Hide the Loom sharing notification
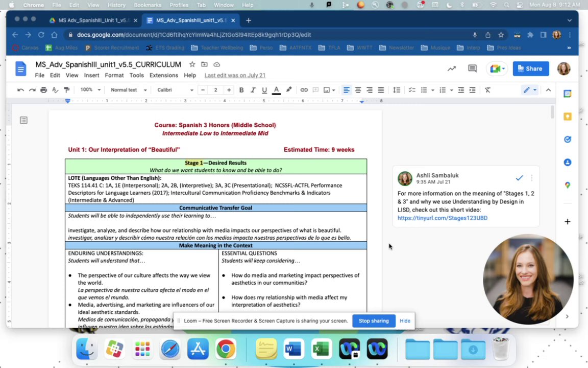Image resolution: width=588 pixels, height=368 pixels. [x=405, y=321]
